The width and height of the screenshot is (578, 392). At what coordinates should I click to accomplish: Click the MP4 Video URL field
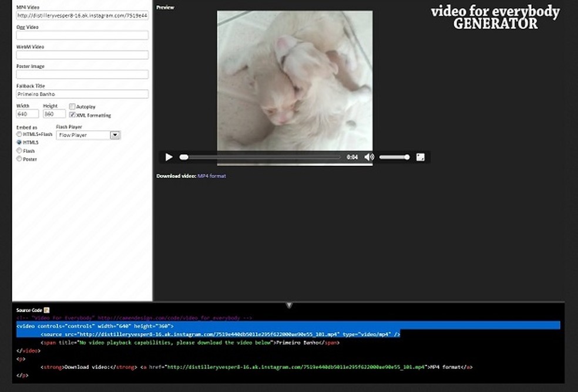tap(82, 15)
